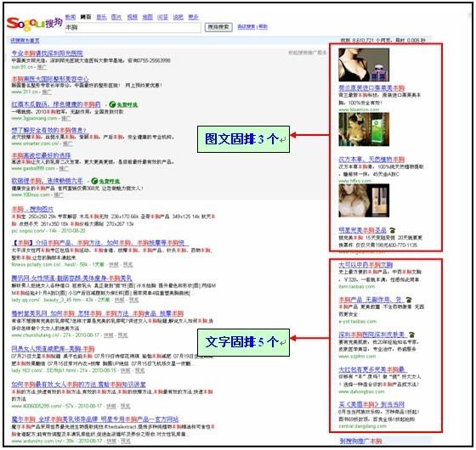Click the green free-call icon beside 红酒木瓜 result

123,104
